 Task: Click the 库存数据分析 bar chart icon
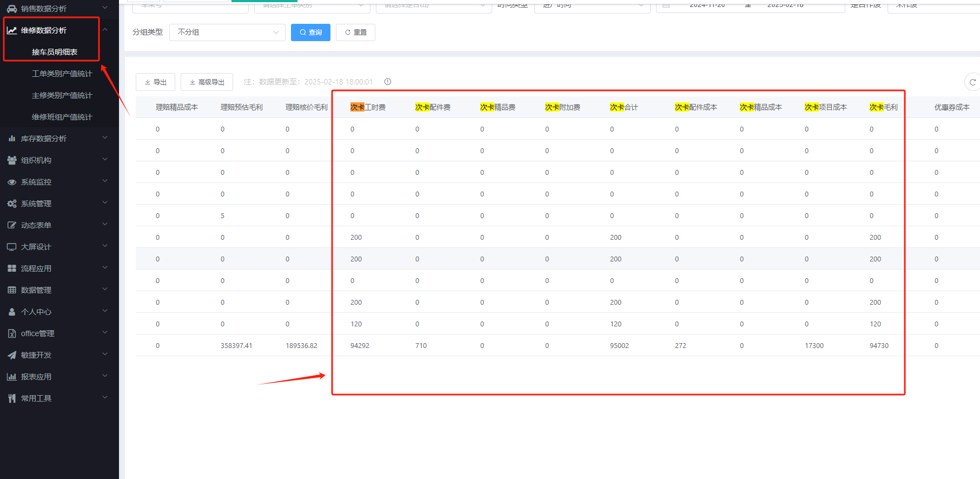pos(11,139)
